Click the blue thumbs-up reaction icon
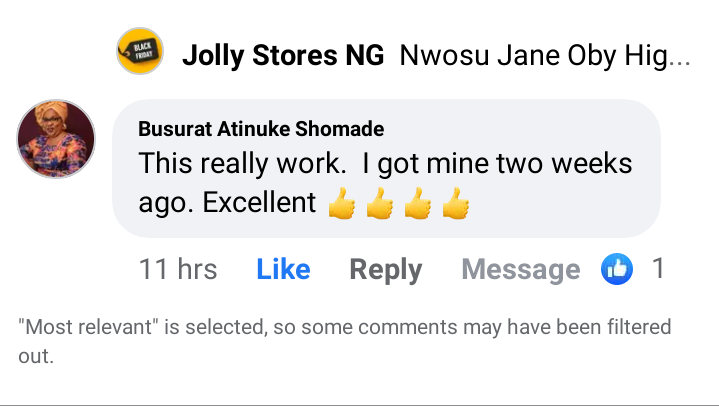This screenshot has height=410, width=719. point(617,268)
